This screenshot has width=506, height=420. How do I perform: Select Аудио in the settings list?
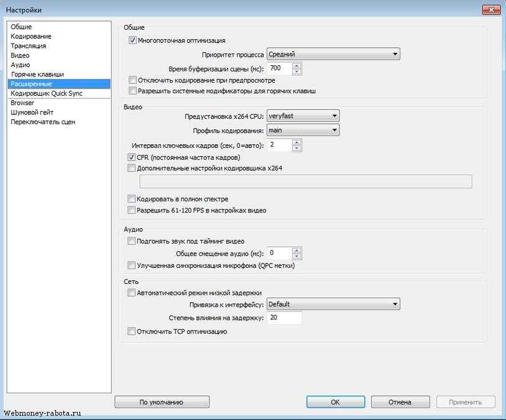click(x=21, y=65)
